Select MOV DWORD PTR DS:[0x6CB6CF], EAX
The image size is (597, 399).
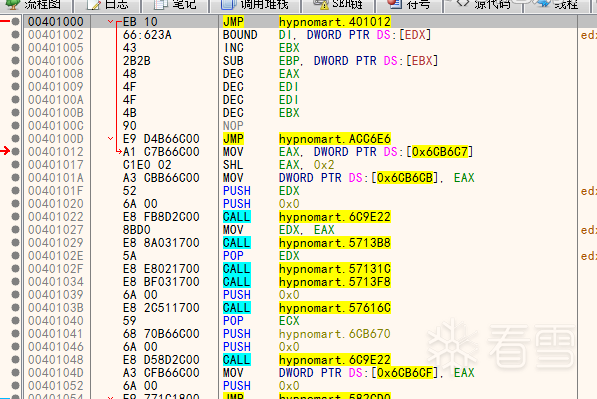tap(349, 372)
